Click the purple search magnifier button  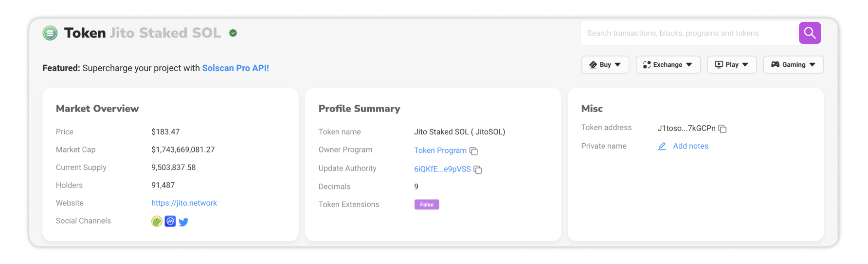pyautogui.click(x=810, y=33)
